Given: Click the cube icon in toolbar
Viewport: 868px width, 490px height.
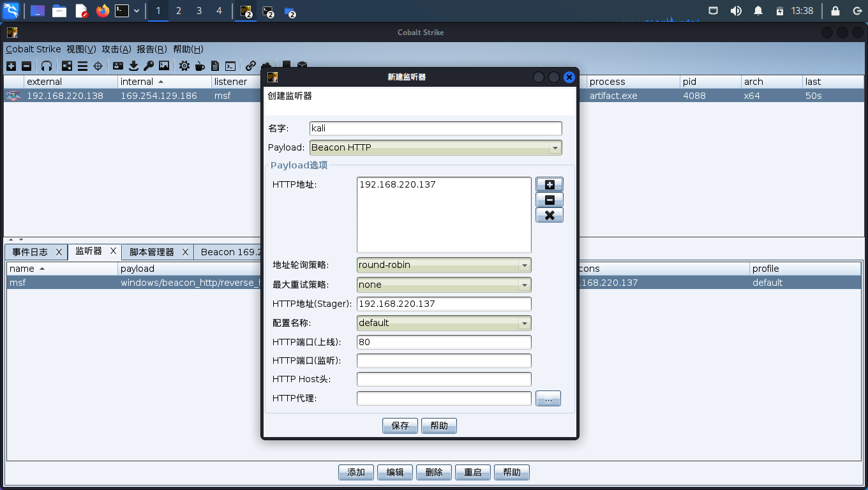Looking at the screenshot, I should click(302, 65).
